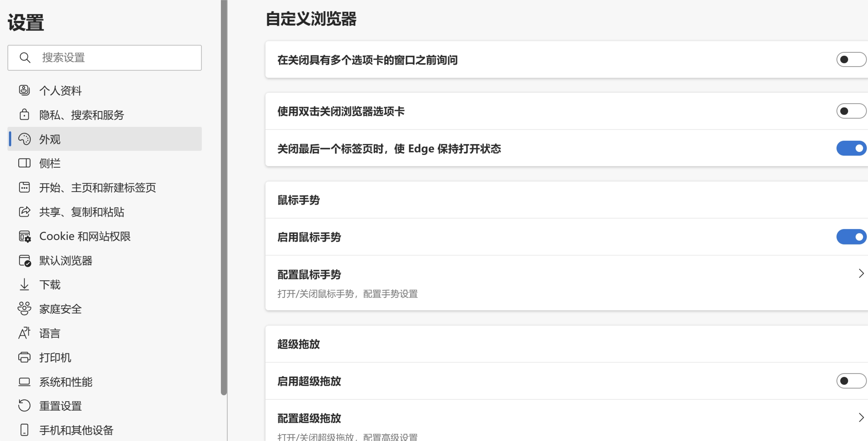The width and height of the screenshot is (868, 441).
Task: Click the lock icon for 隐私、搜索和服务
Action: (24, 115)
